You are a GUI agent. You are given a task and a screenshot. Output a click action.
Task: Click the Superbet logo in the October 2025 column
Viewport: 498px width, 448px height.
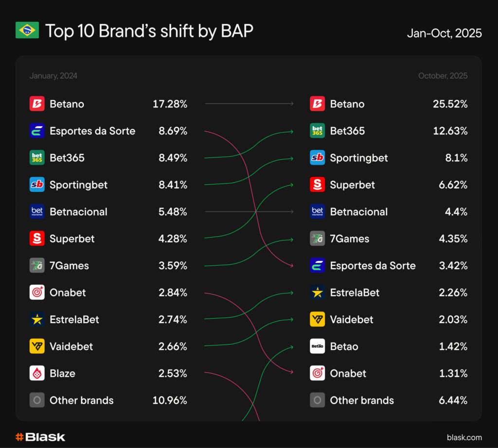317,185
